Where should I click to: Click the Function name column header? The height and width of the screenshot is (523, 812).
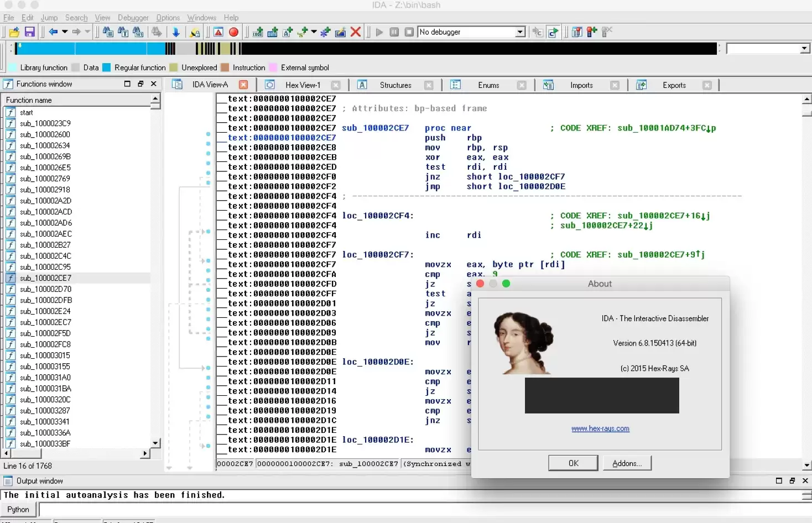(x=76, y=100)
